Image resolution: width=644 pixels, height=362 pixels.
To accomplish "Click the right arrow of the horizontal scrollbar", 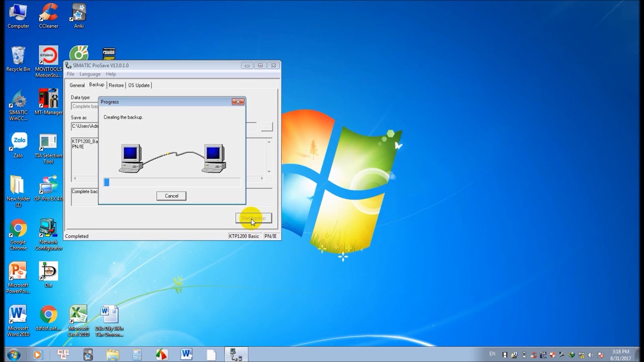I will (x=262, y=178).
